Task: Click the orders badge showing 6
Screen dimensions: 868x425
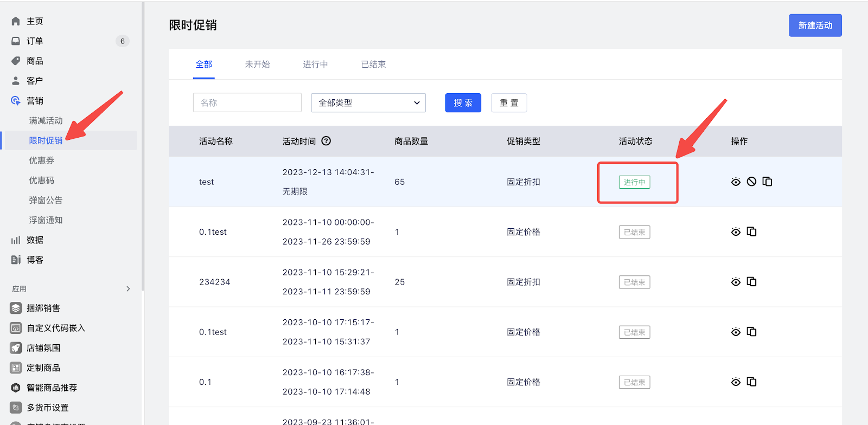Action: (123, 41)
